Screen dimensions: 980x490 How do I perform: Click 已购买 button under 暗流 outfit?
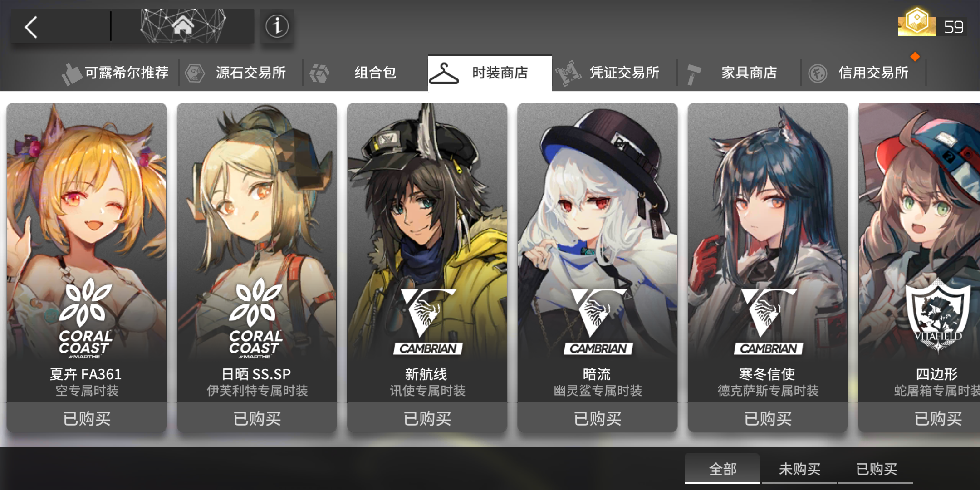[598, 418]
